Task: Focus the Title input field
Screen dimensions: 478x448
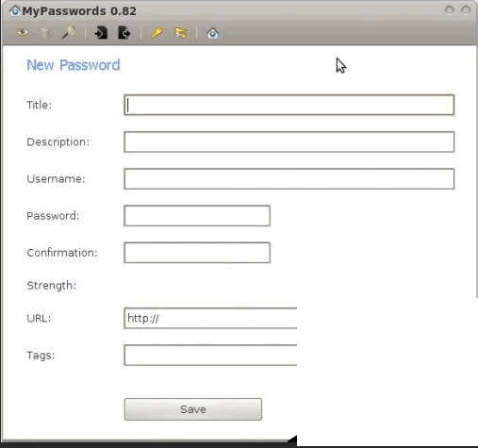Action: coord(288,105)
